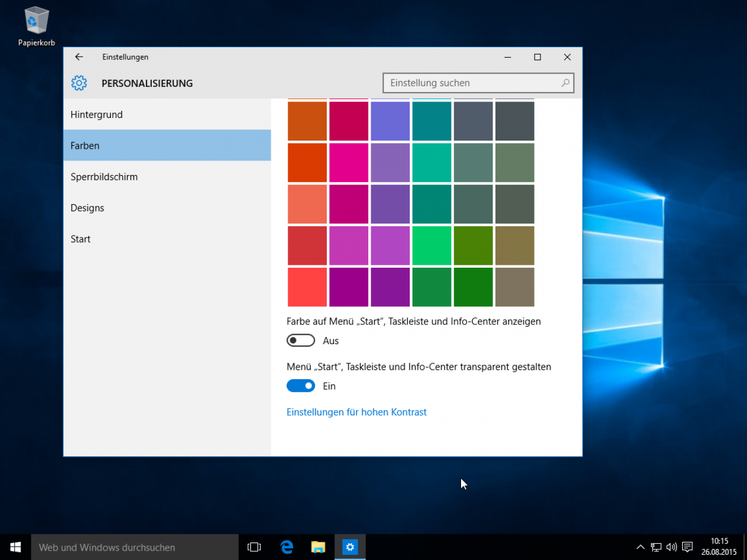
Task: Open the Windows Start button
Action: [16, 547]
